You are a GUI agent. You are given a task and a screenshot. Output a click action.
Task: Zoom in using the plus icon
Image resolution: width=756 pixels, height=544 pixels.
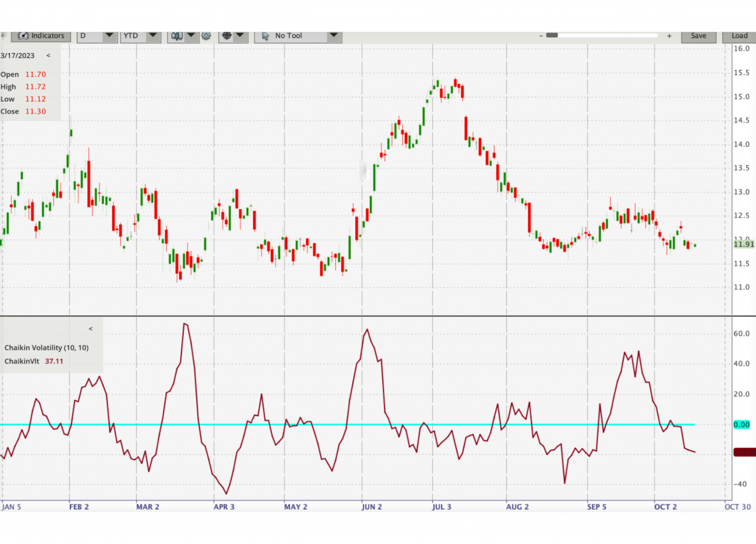(669, 35)
